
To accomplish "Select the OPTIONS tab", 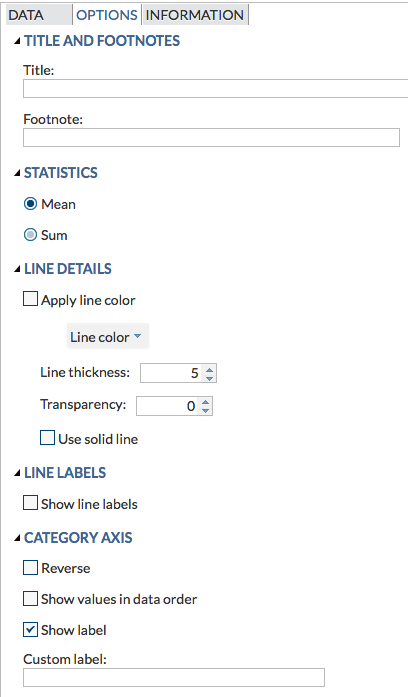I will tap(107, 15).
